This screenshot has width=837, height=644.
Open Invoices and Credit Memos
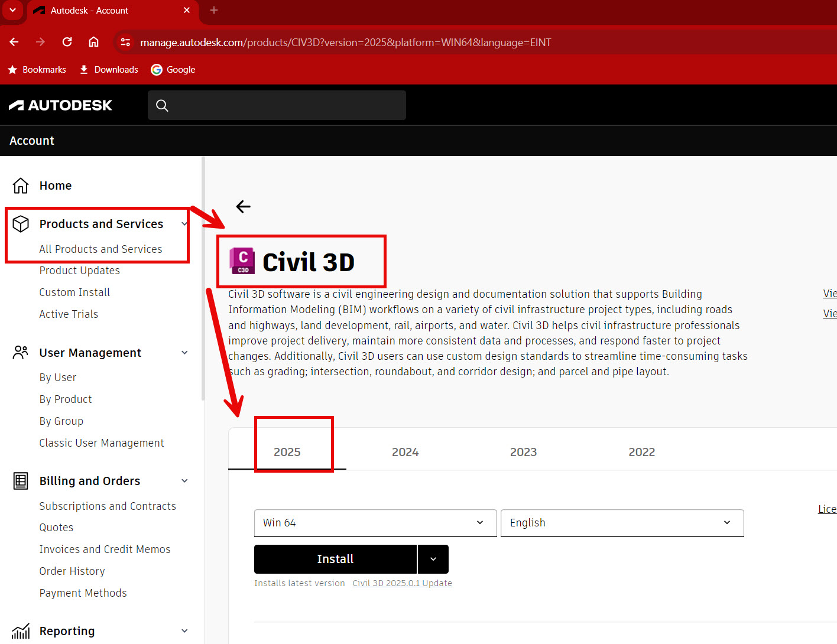(x=105, y=549)
